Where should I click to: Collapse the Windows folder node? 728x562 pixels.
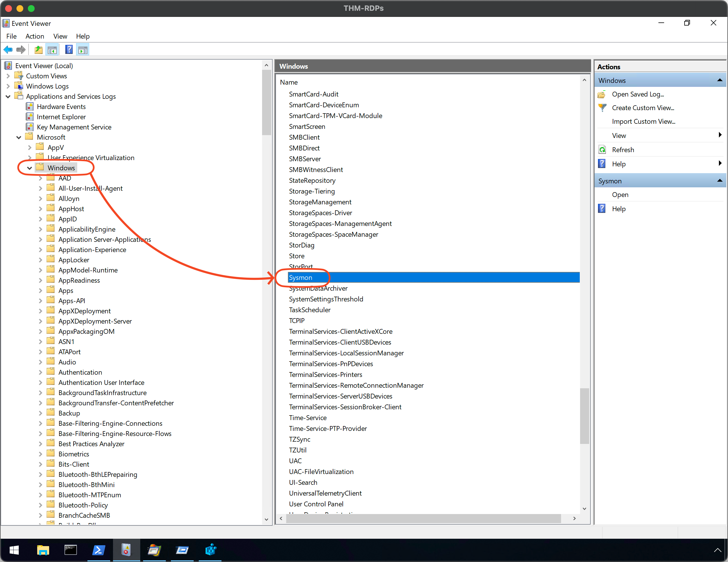[30, 168]
